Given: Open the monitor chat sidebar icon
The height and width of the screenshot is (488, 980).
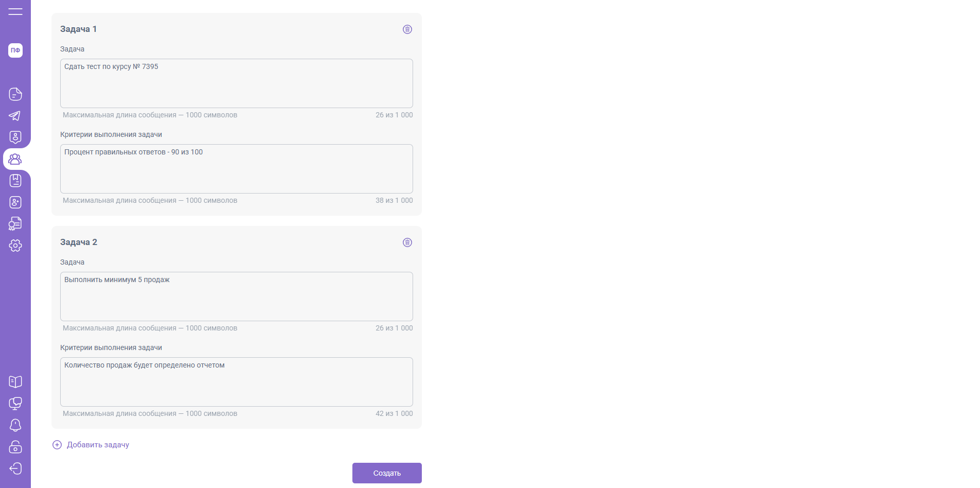Looking at the screenshot, I should coord(15,404).
